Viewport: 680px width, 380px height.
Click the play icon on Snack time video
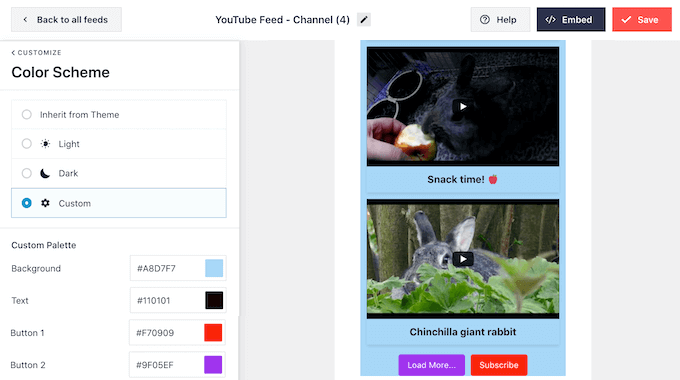point(463,106)
